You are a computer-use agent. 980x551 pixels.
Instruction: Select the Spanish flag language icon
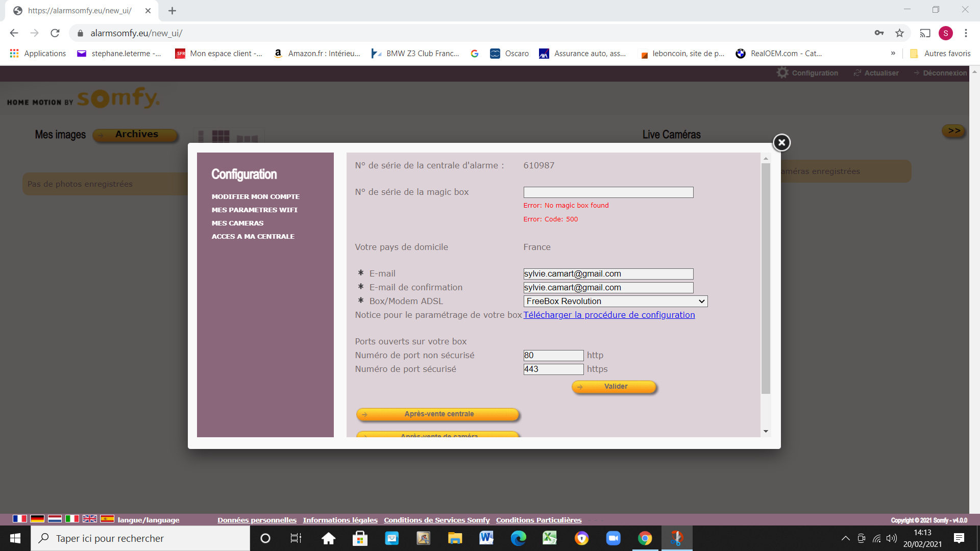pyautogui.click(x=107, y=519)
